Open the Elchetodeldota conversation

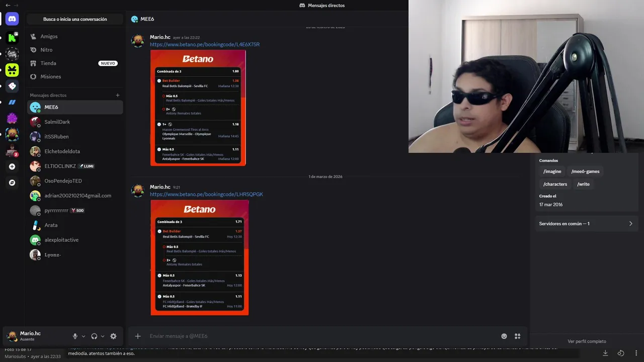[74, 151]
